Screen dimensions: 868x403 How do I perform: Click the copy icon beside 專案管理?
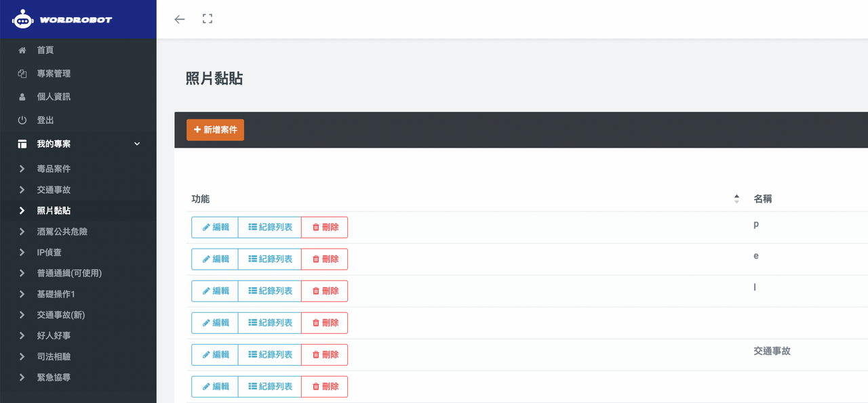coord(22,73)
